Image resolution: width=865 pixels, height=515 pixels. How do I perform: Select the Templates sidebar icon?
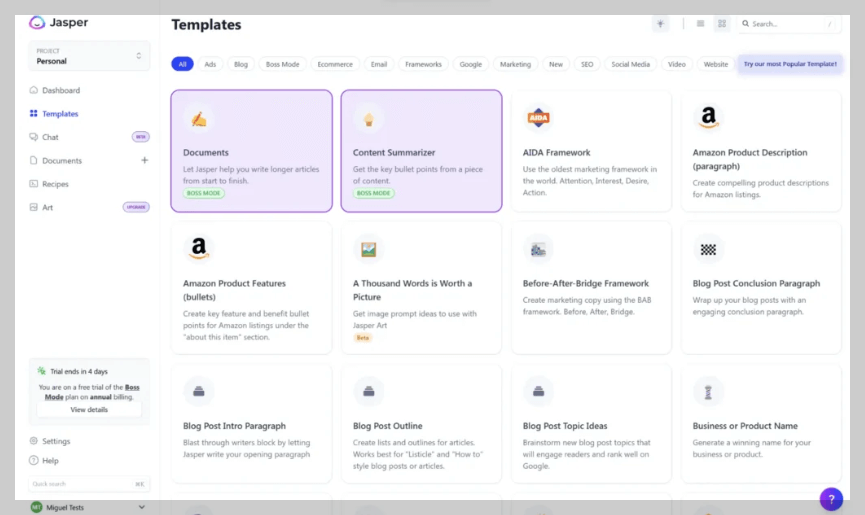(x=34, y=114)
